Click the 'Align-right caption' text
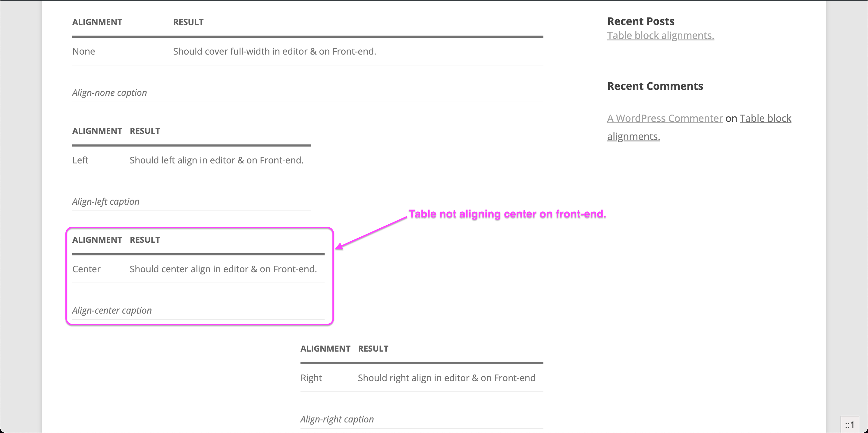Image resolution: width=868 pixels, height=433 pixels. point(337,419)
